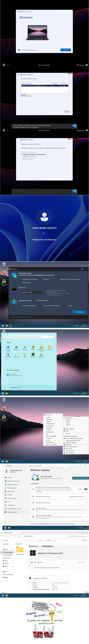The width and height of the screenshot is (89, 644).
Task: Expand Windows est activé définitivement section
Action: pos(22,317)
